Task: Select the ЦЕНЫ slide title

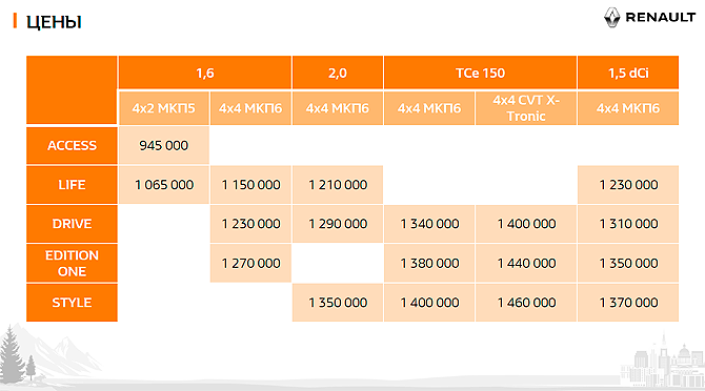Action: 54,22
